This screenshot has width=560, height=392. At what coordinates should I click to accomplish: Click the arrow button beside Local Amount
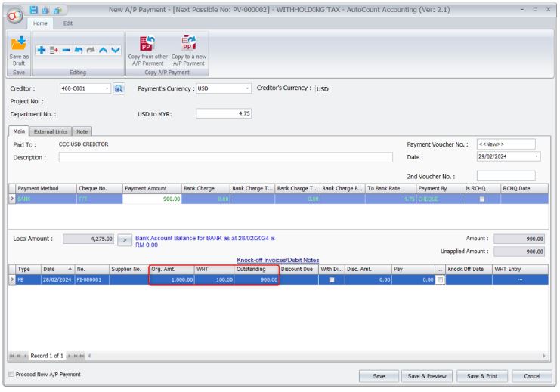pyautogui.click(x=124, y=240)
